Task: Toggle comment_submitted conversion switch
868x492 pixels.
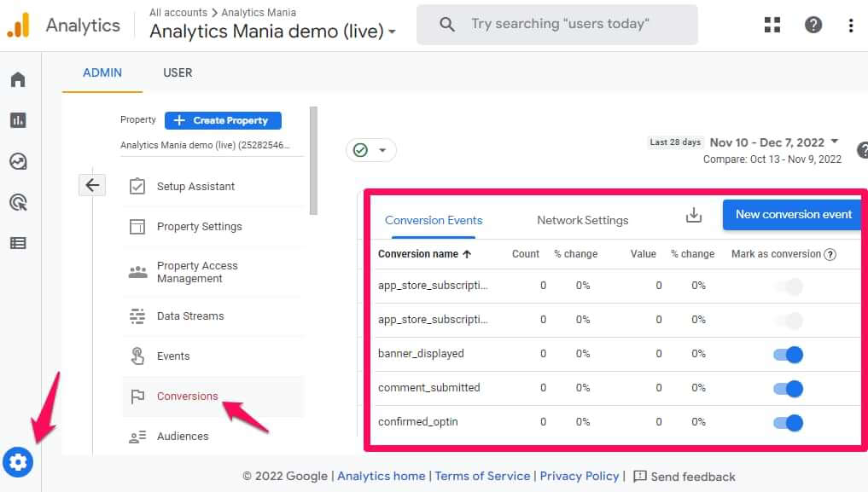Action: tap(789, 388)
